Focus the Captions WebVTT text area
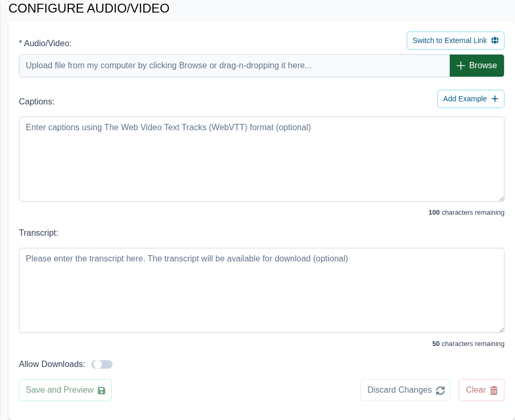 pyautogui.click(x=262, y=159)
